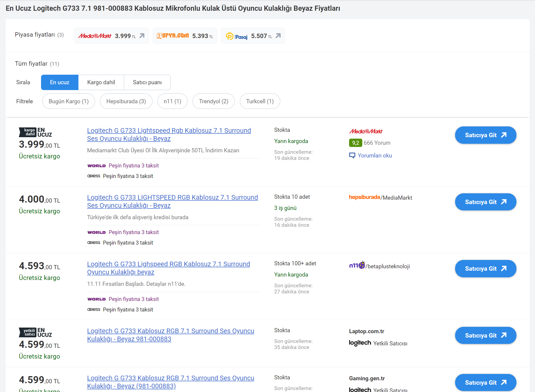Click the 666 Yorum review count
This screenshot has height=392, width=535.
coord(377,143)
